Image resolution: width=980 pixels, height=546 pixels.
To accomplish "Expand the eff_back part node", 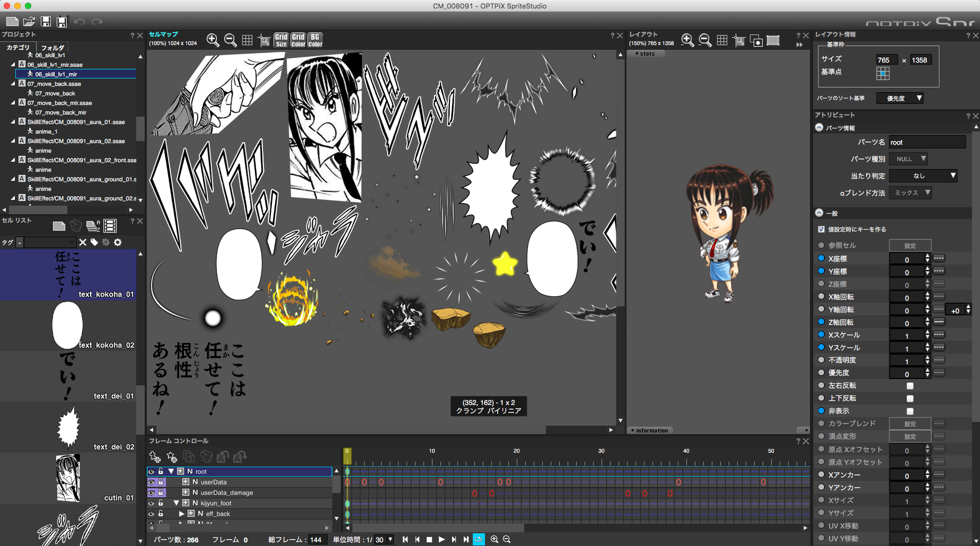I will pos(181,513).
